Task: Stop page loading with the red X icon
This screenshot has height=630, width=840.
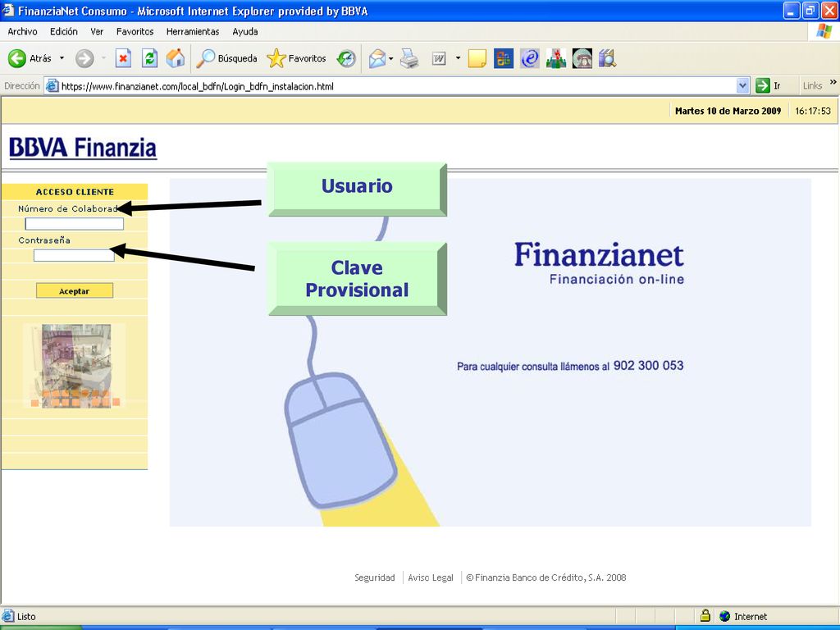Action: click(123, 58)
